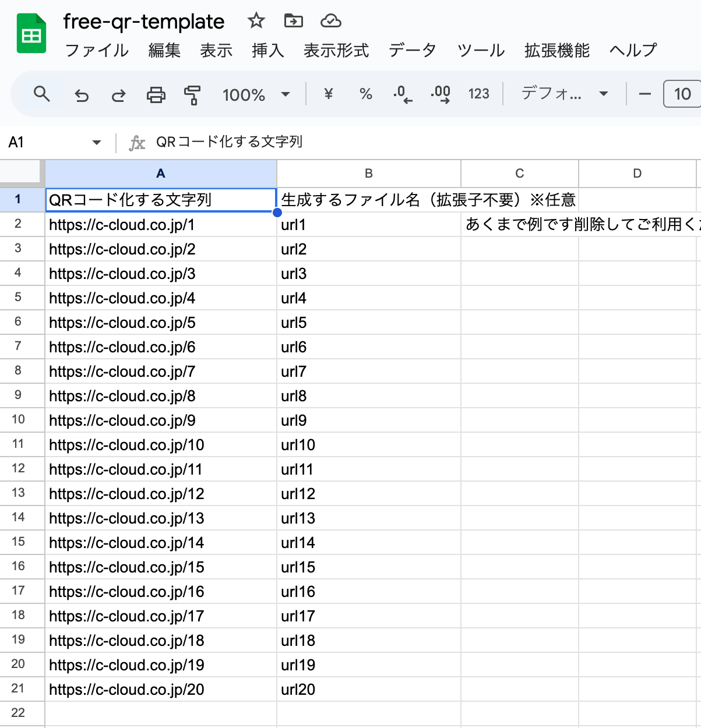Print the spreadsheet
This screenshot has height=728, width=701.
[x=156, y=94]
